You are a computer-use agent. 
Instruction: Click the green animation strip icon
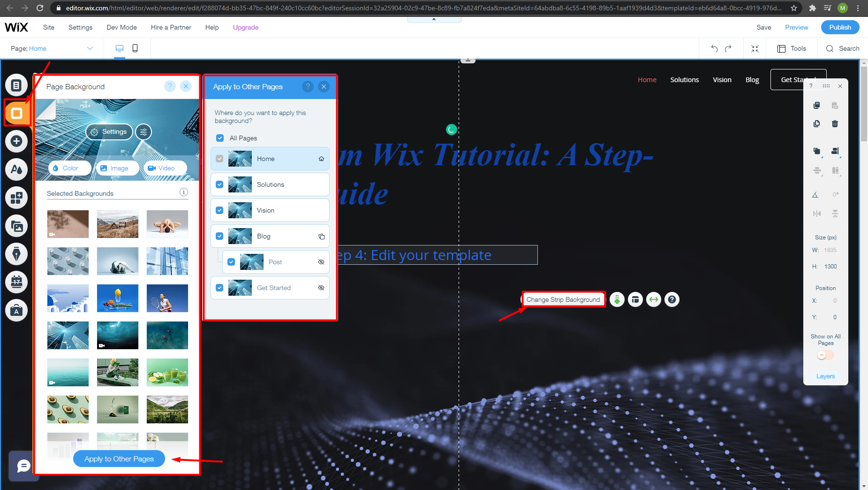click(x=617, y=299)
